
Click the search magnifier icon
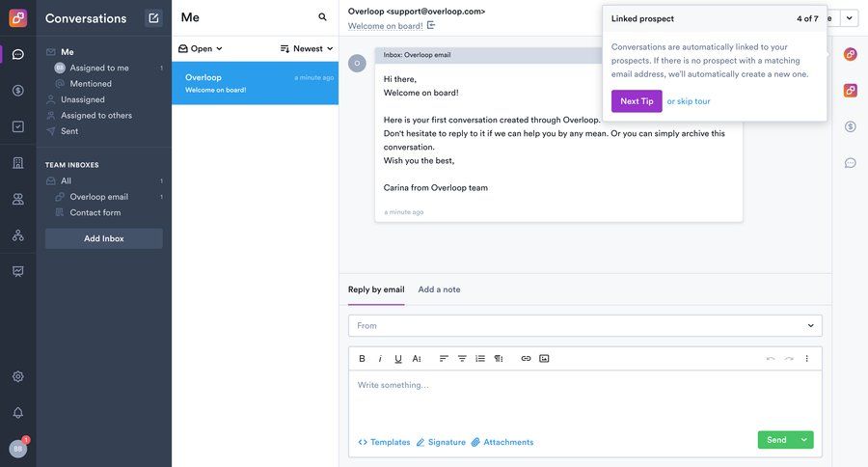(322, 17)
